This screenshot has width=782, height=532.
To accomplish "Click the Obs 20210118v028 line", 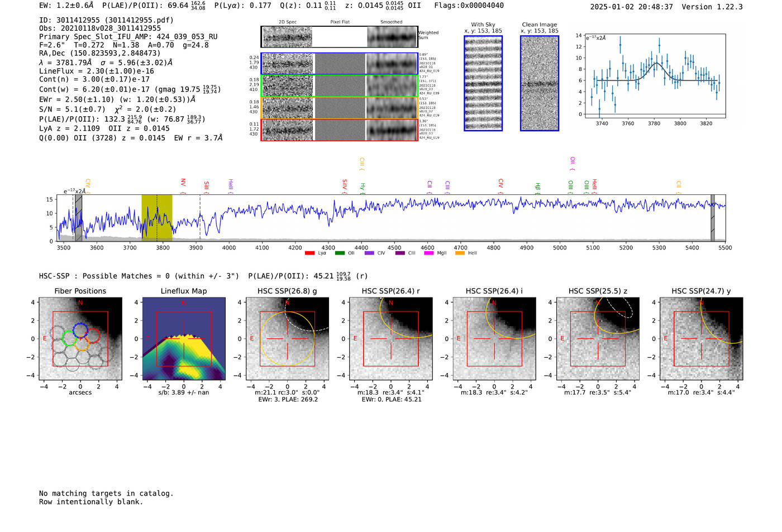I will tap(100, 28).
